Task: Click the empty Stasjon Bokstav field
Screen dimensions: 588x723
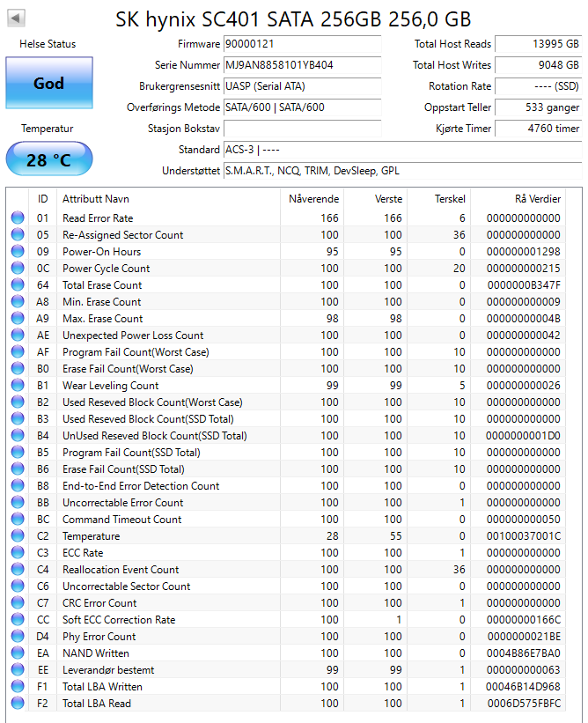Action: click(302, 129)
